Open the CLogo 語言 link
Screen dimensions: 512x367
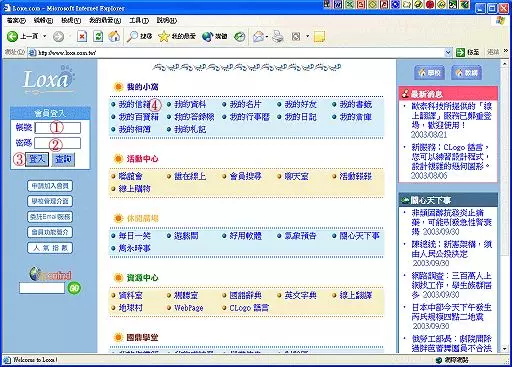tap(249, 308)
